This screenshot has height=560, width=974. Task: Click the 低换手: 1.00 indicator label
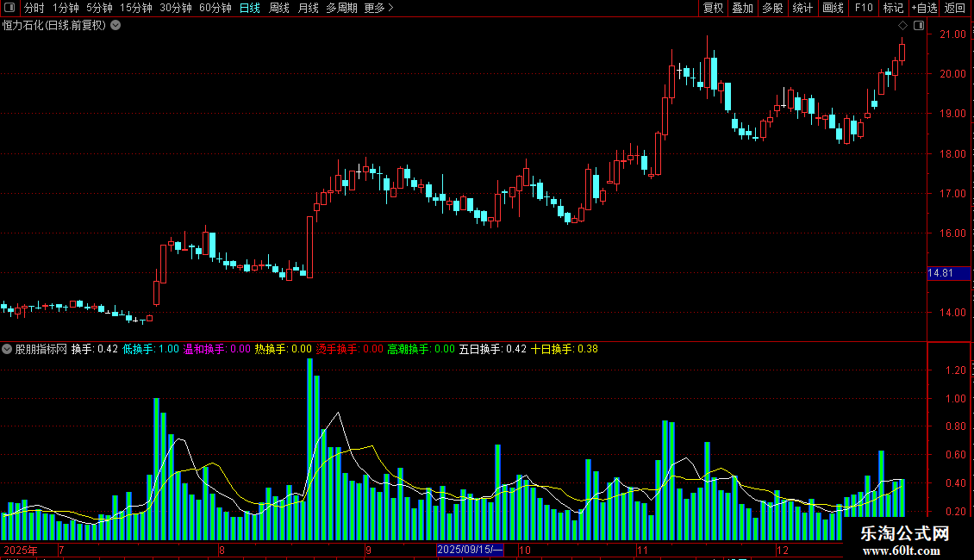coord(150,349)
